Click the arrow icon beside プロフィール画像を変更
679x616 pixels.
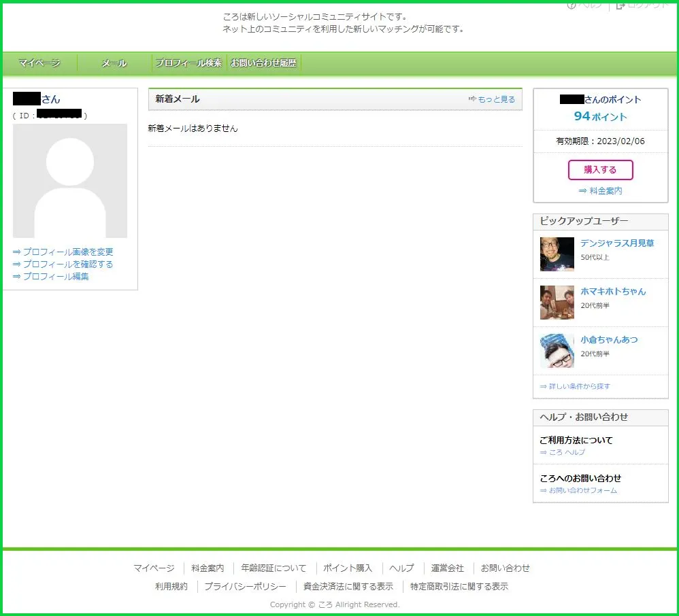click(x=16, y=251)
